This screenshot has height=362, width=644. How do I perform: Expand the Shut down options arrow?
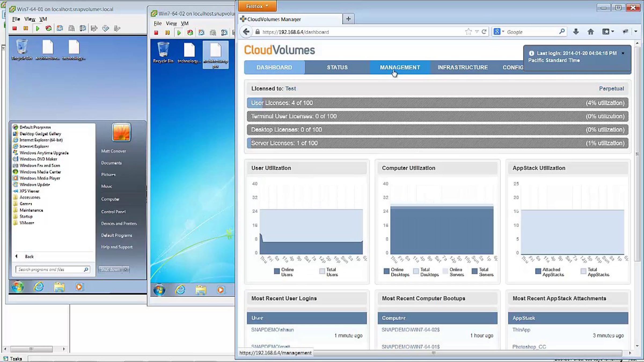[126, 269]
